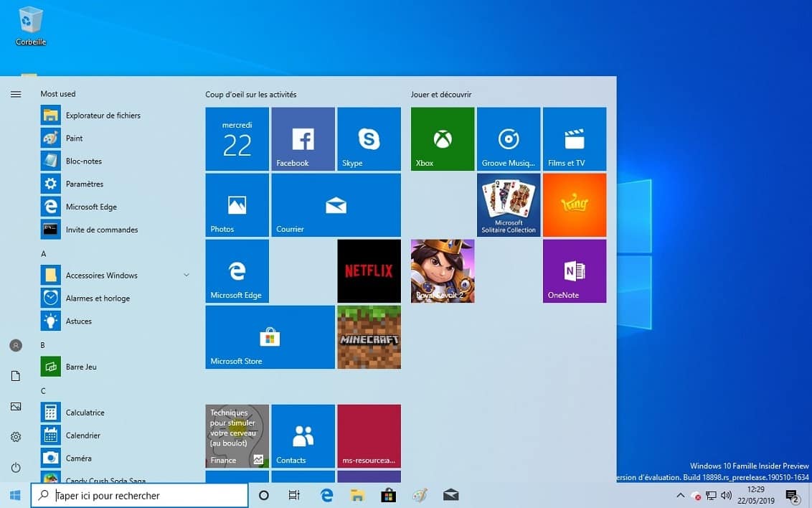Expand the hamburger menu in Start
This screenshot has height=508, width=812.
[16, 94]
